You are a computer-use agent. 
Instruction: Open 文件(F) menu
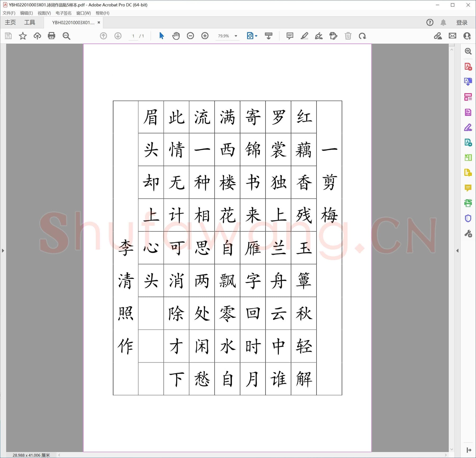click(9, 13)
